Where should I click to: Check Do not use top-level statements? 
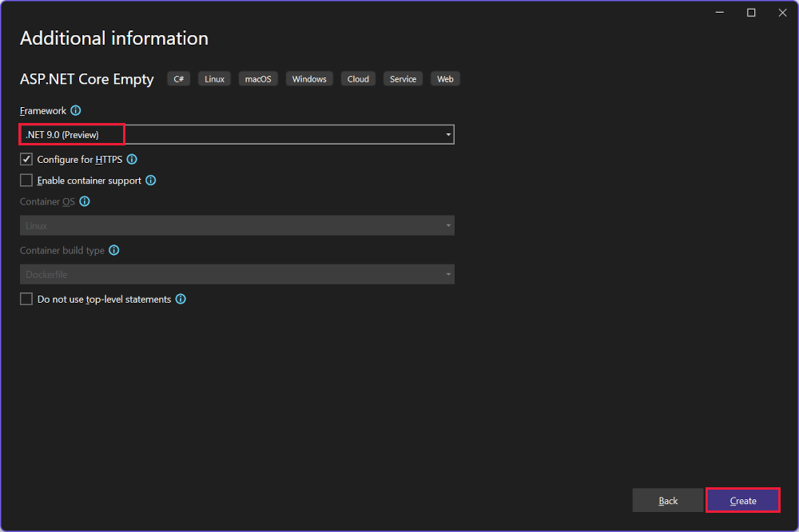pos(26,299)
